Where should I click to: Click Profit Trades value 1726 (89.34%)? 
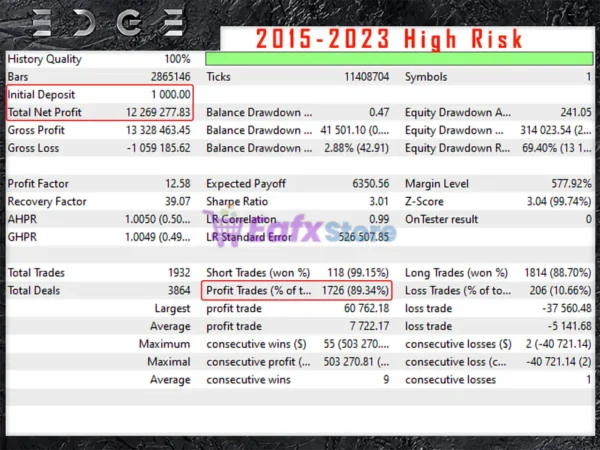(x=355, y=290)
